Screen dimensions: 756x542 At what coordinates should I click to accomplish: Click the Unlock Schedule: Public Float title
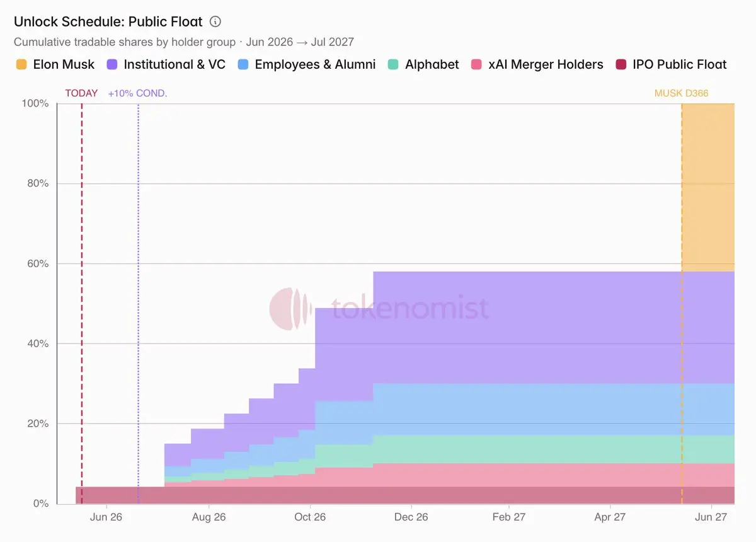(108, 22)
